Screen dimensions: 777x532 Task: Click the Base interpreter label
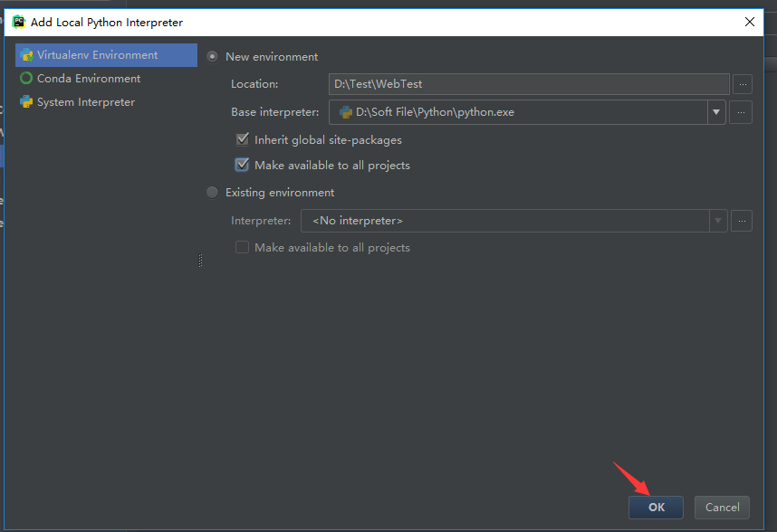tap(275, 112)
